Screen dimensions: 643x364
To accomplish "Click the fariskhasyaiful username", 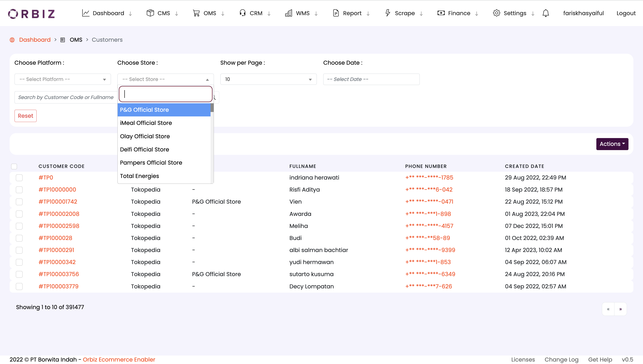I will (583, 13).
